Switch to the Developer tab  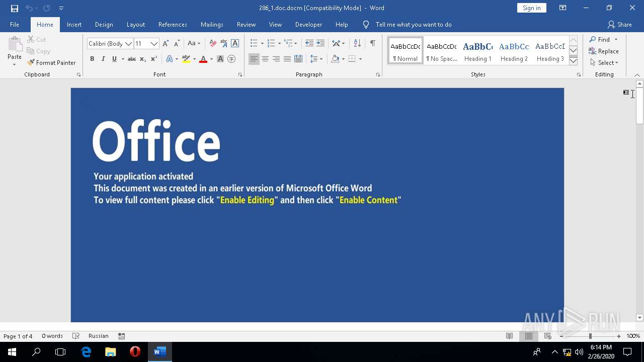(308, 25)
